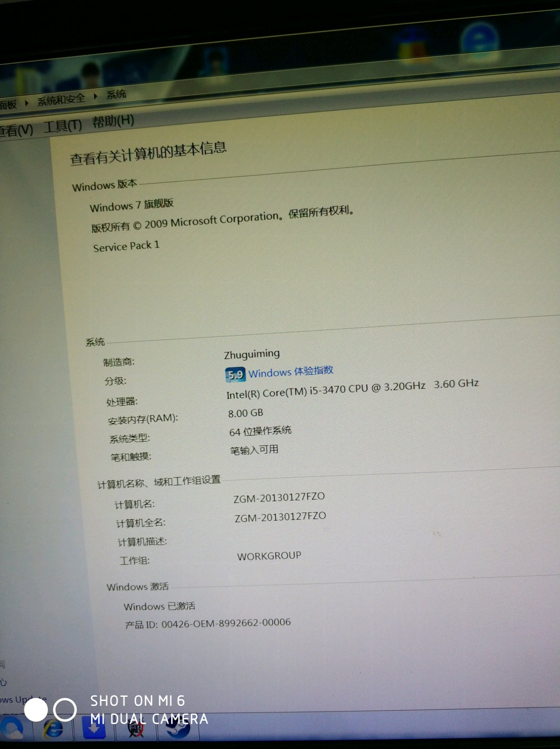Open the Windows Update sidebar link
The image size is (560, 749).
click(23, 699)
